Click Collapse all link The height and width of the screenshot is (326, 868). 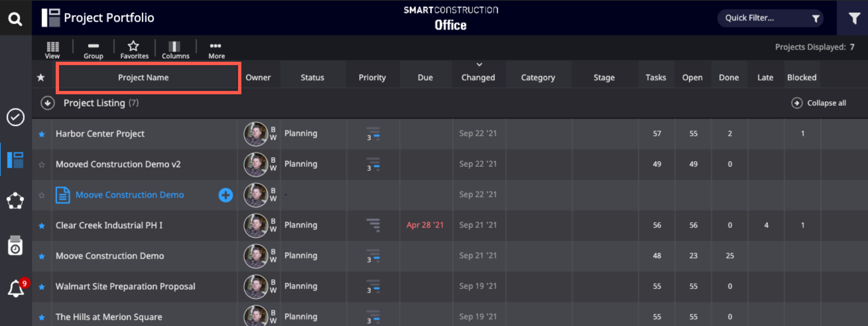tap(819, 103)
